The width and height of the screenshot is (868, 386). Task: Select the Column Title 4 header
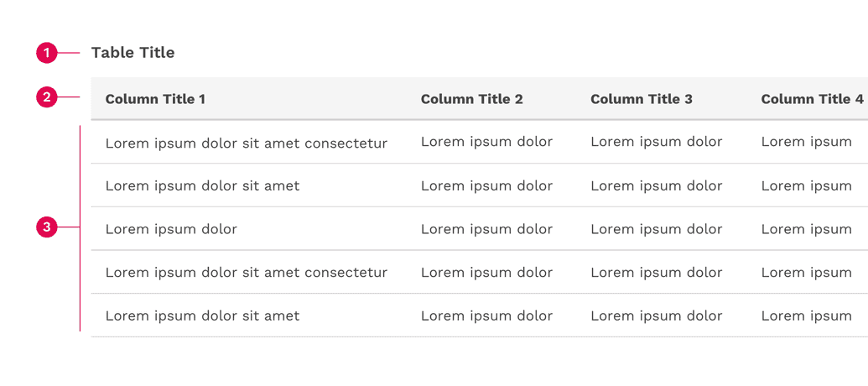tap(811, 99)
